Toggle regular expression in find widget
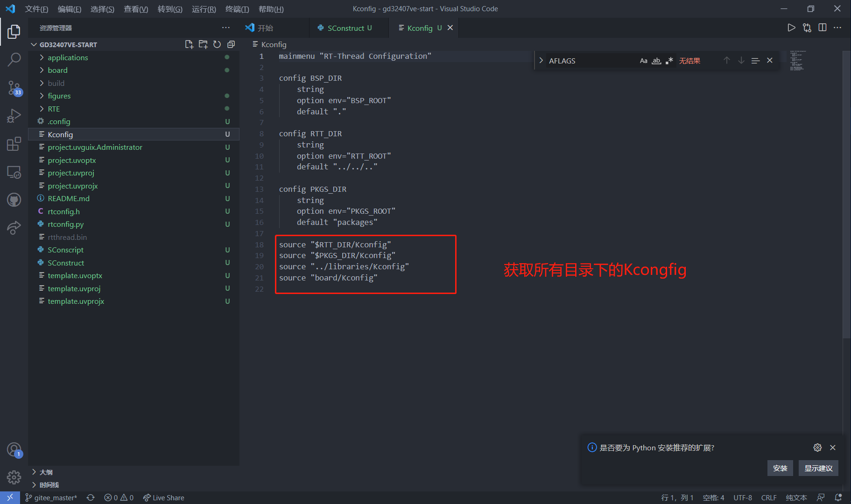 click(669, 61)
